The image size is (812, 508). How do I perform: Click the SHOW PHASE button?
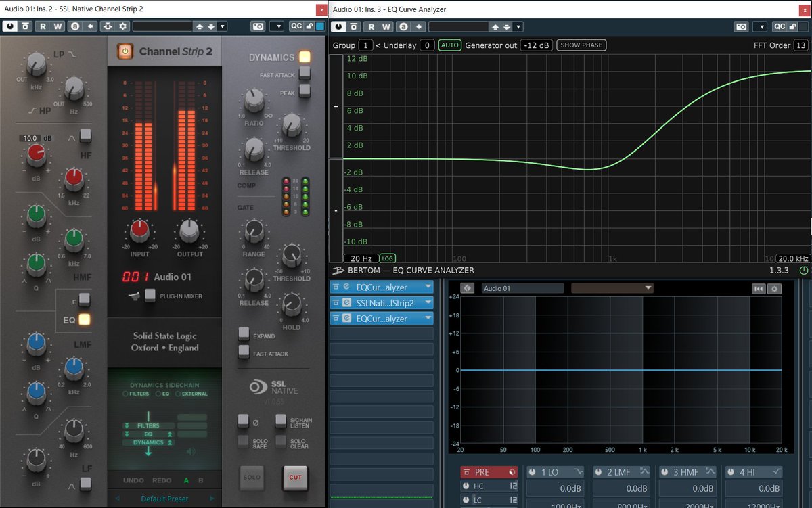point(581,45)
